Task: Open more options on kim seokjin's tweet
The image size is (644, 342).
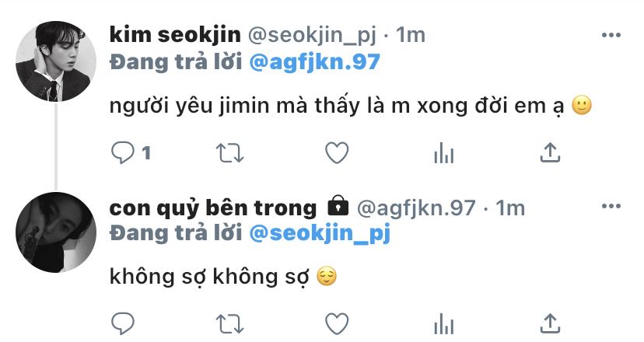Action: click(611, 35)
